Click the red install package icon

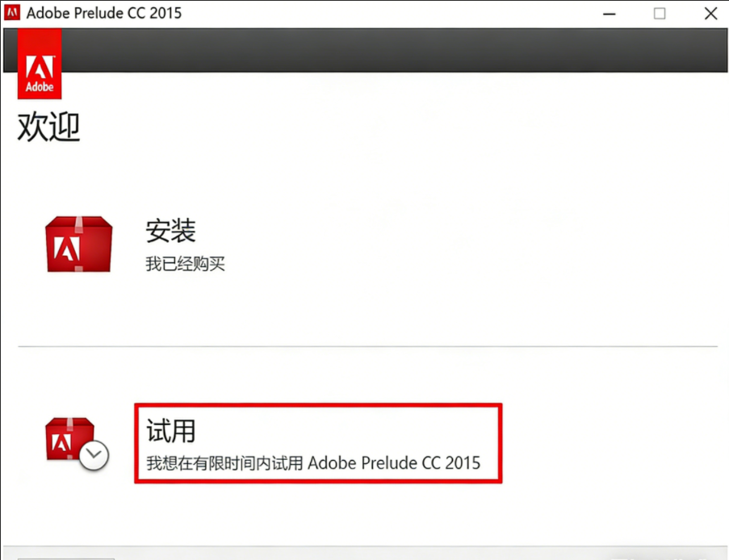[x=78, y=244]
